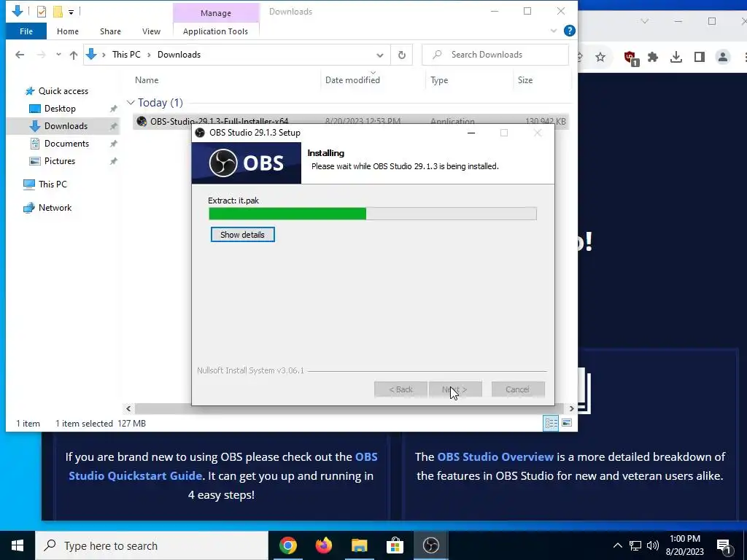
Task: Open the browser profile avatar icon
Action: point(723,58)
